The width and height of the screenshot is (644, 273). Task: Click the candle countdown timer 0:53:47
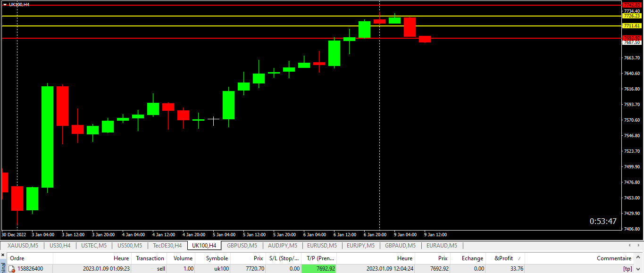point(603,221)
